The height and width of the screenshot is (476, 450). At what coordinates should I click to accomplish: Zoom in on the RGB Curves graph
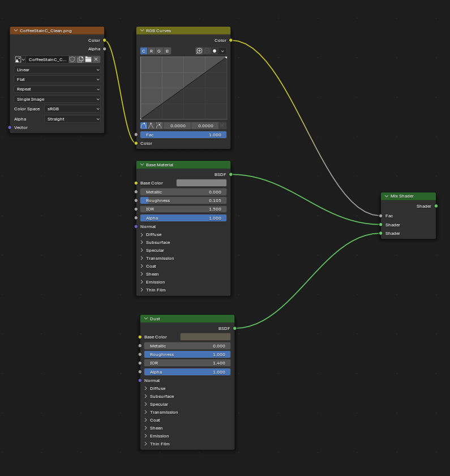coord(199,51)
